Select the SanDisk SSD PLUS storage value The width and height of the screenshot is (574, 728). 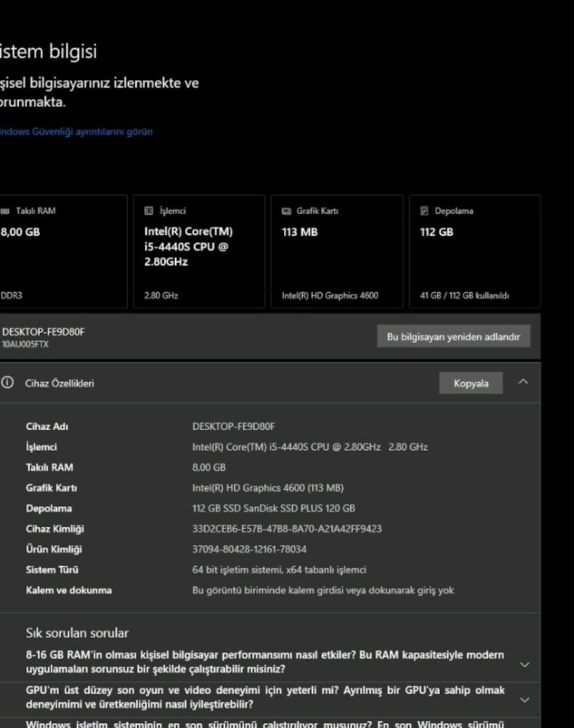click(274, 508)
